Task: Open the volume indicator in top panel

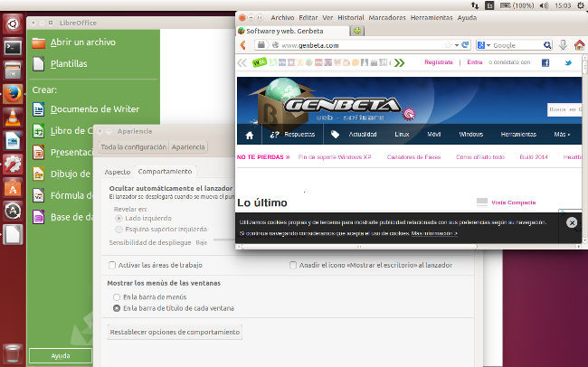Action: pos(544,5)
